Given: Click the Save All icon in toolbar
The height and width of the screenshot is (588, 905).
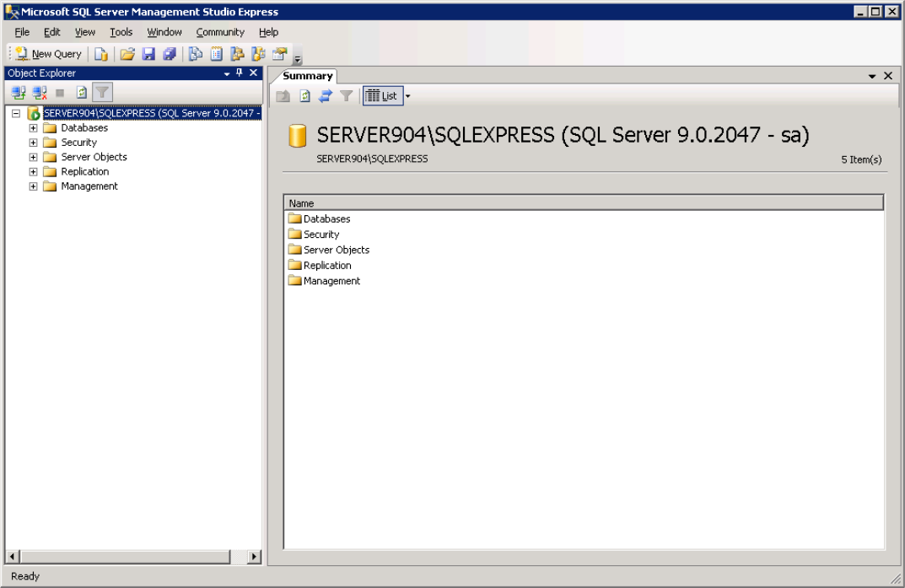Looking at the screenshot, I should (170, 54).
